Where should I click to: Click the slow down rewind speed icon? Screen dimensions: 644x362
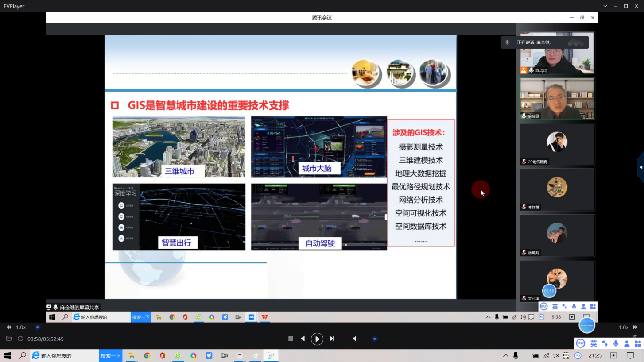[8, 327]
